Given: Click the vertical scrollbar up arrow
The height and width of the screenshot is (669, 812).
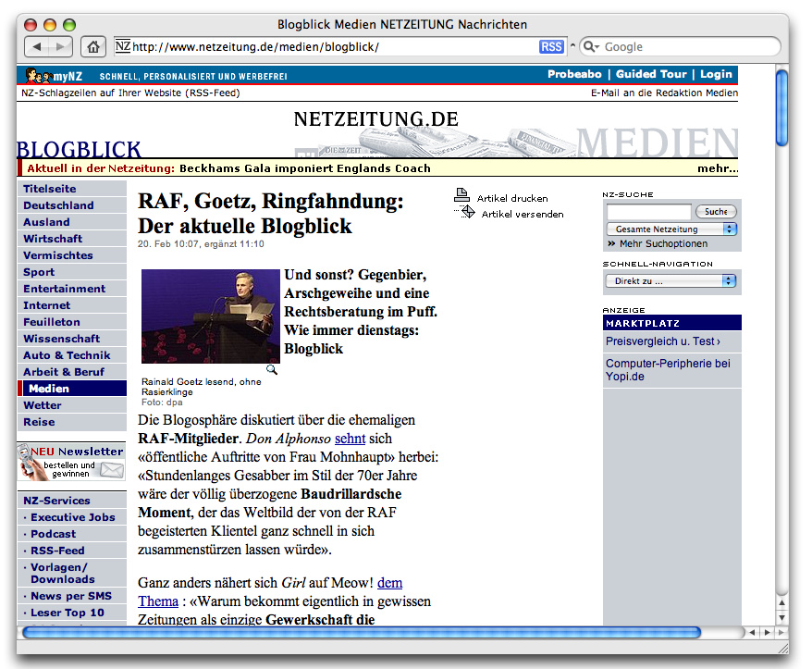Looking at the screenshot, I should pyautogui.click(x=781, y=602).
